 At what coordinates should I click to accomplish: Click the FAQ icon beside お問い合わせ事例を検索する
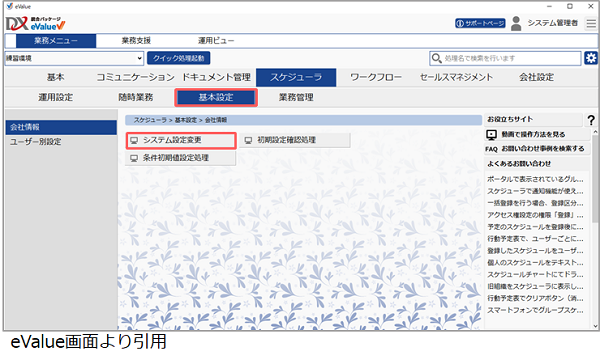[x=491, y=149]
